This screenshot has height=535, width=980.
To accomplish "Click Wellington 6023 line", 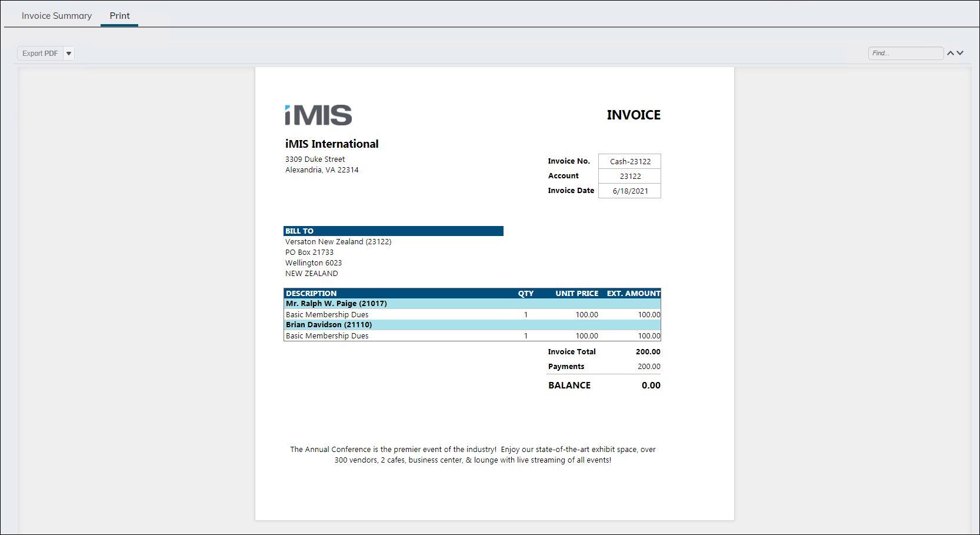I will (314, 263).
